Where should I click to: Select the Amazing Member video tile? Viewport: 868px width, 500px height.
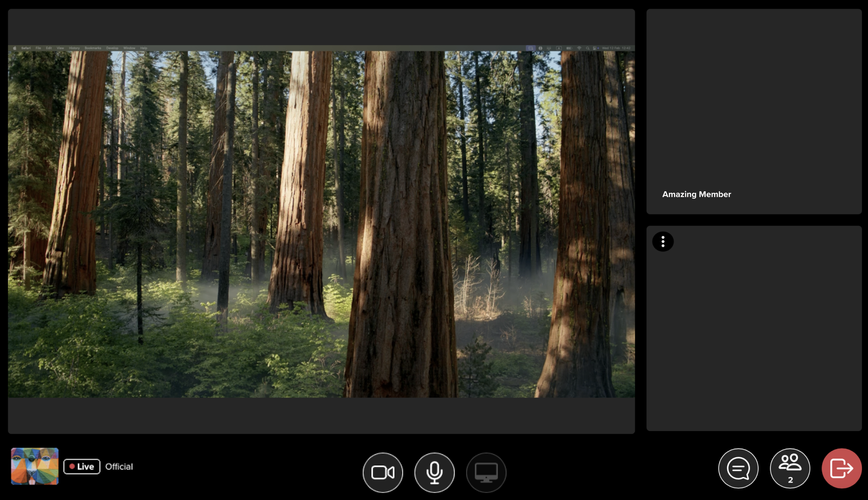(x=754, y=112)
